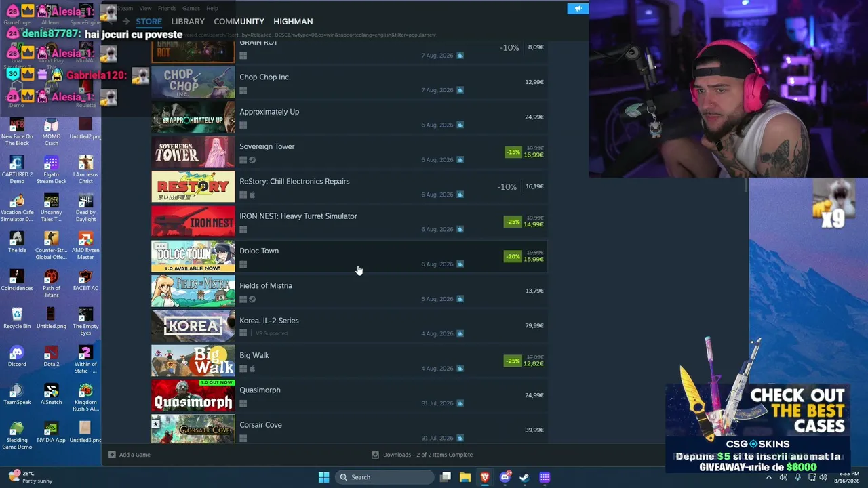Select the Vacation Cafe Simulator desktop icon
868x488 pixels.
(17, 207)
